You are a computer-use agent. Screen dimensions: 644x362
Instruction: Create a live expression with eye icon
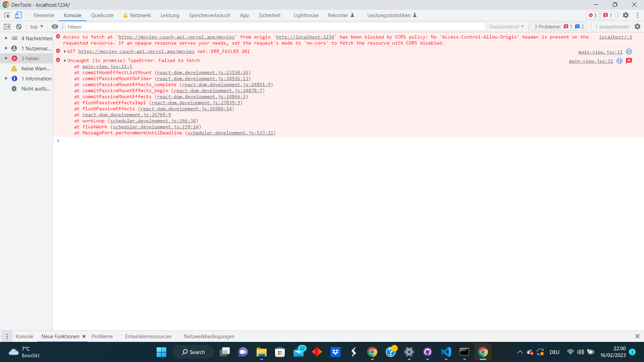55,27
